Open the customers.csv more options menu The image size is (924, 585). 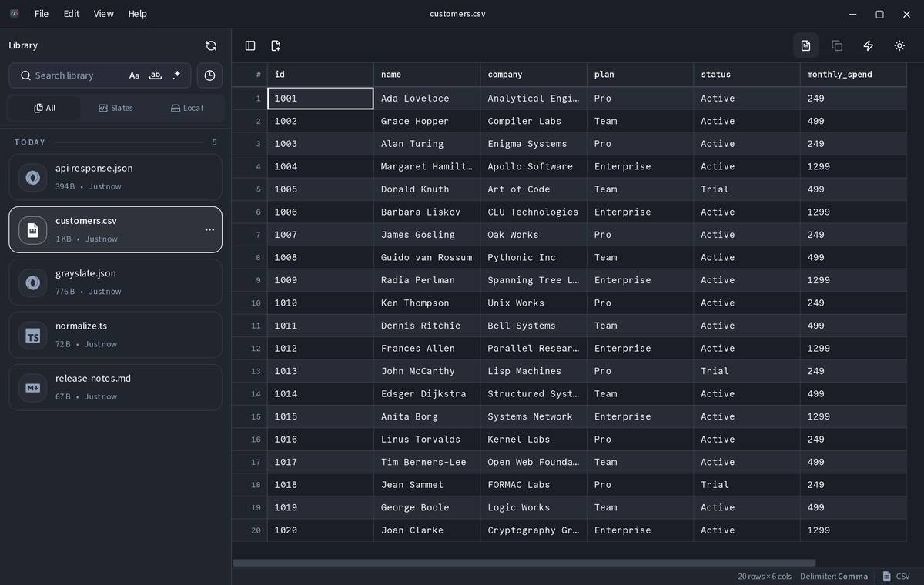tap(209, 229)
